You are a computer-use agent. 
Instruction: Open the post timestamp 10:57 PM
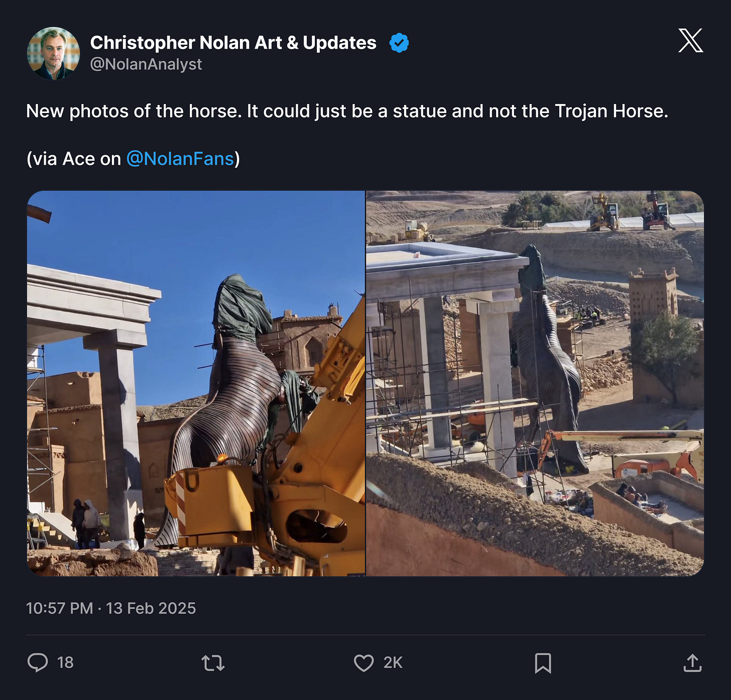coord(59,608)
